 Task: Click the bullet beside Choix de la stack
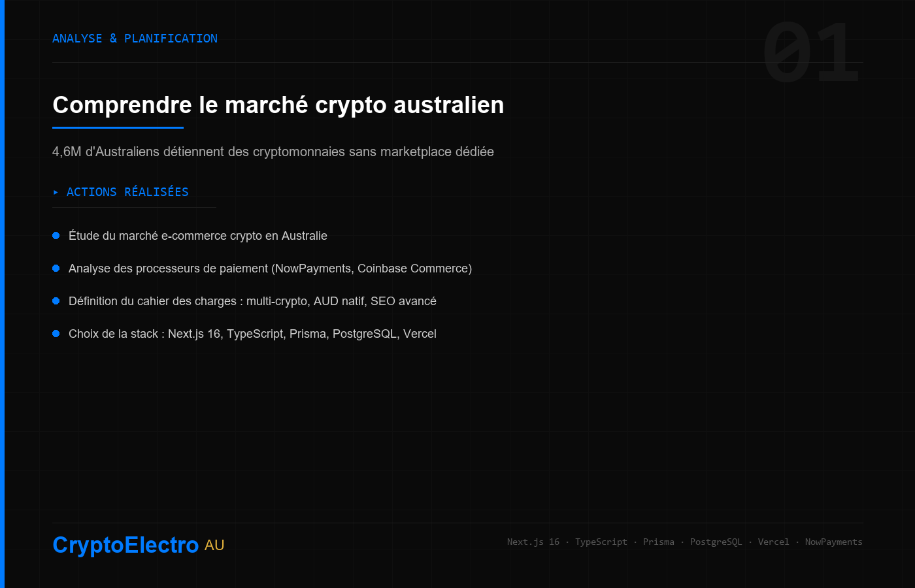(x=56, y=334)
